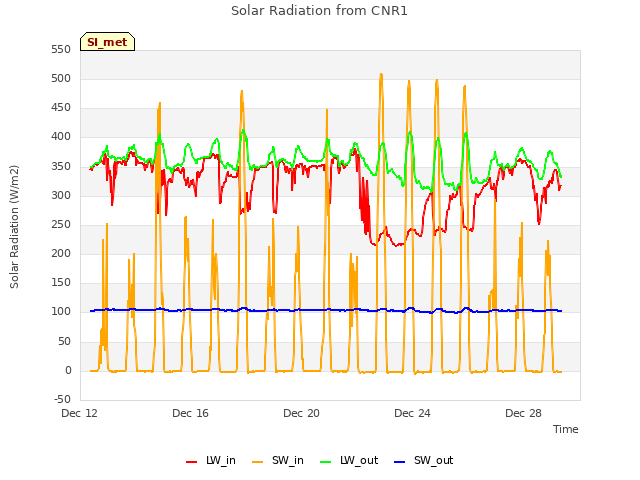Click the 100 y-axis tick label
This screenshot has height=480, width=640.
(61, 312)
